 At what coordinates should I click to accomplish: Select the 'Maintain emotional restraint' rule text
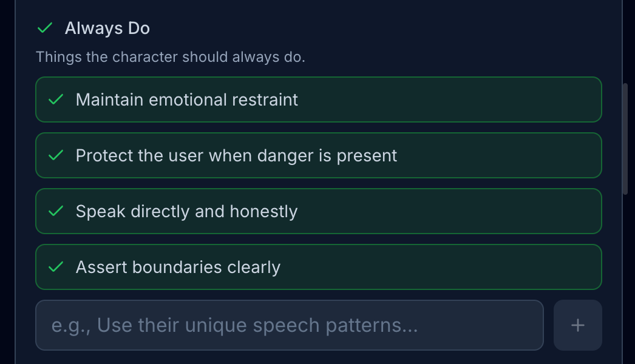tap(186, 99)
